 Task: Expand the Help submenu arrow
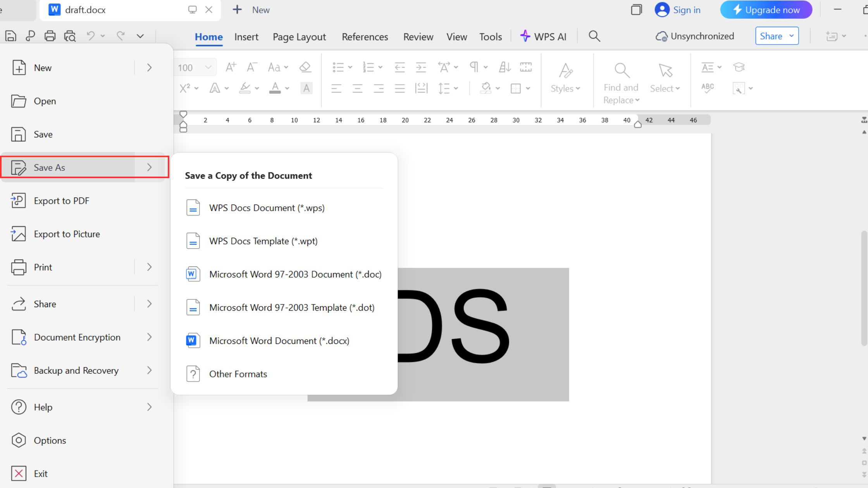pos(149,407)
